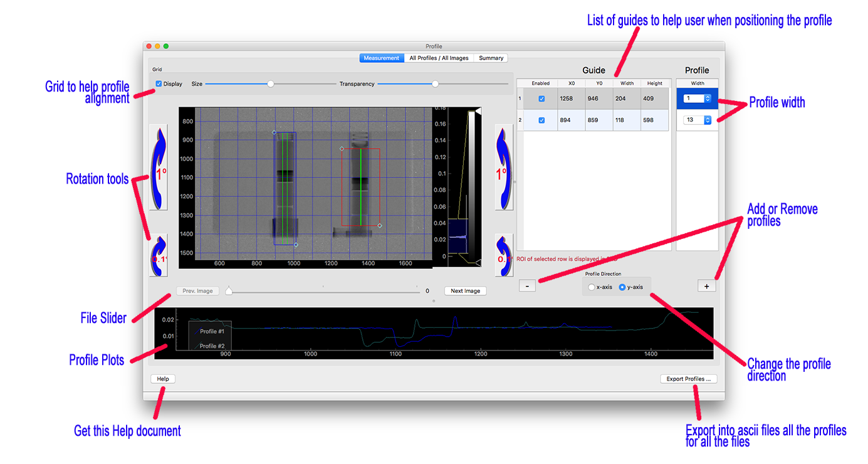
Task: Open the Summary tab
Action: coord(491,58)
